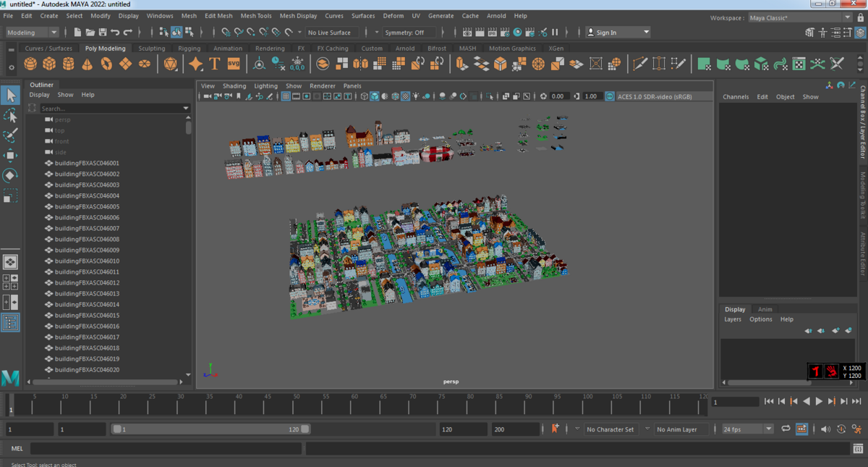Open the 24 fps frame rate dropdown

tap(747, 429)
